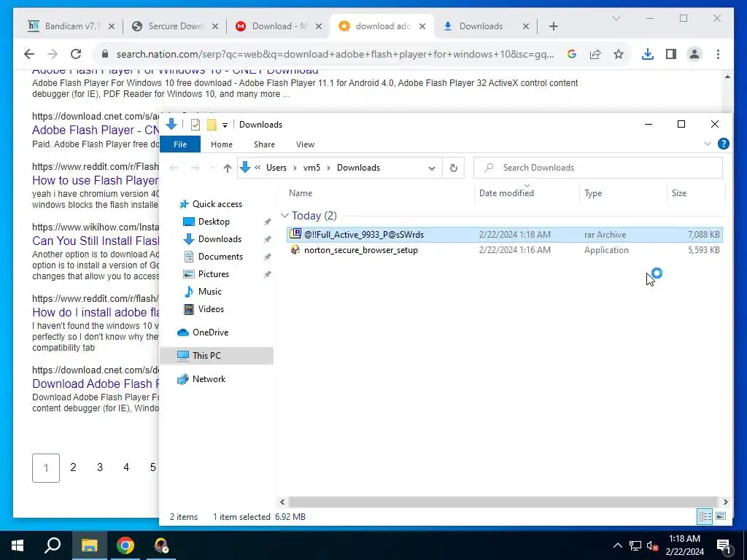The height and width of the screenshot is (560, 747).
Task: Click Explorer horizontal scrollbar
Action: pyautogui.click(x=503, y=502)
